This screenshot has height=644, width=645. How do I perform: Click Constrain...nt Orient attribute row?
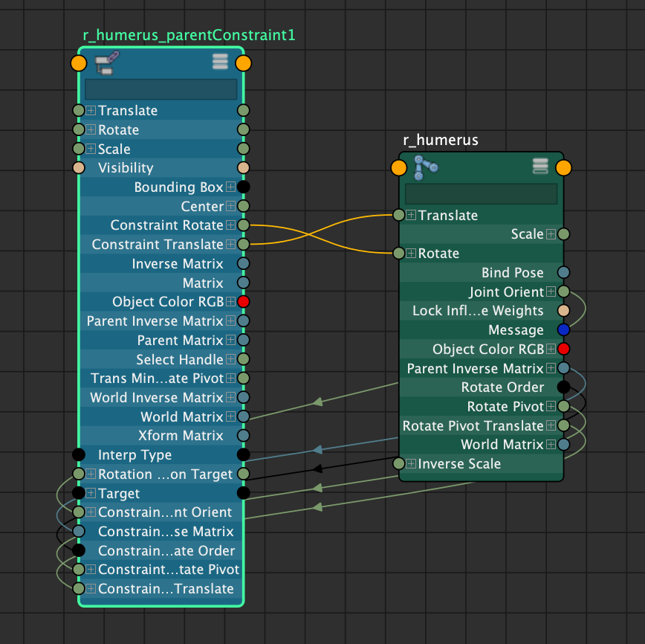[x=161, y=512]
